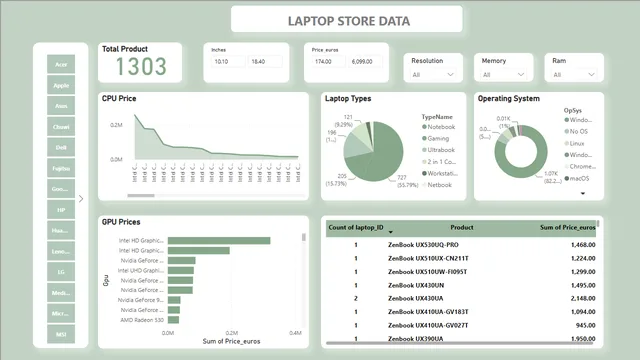
Task: Open the Ram dropdown
Action: pyautogui.click(x=574, y=75)
